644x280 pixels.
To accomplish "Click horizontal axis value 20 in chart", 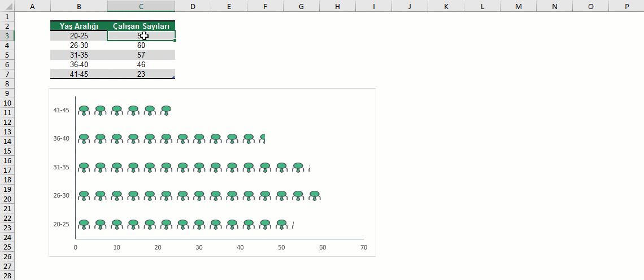I will coord(158,248).
